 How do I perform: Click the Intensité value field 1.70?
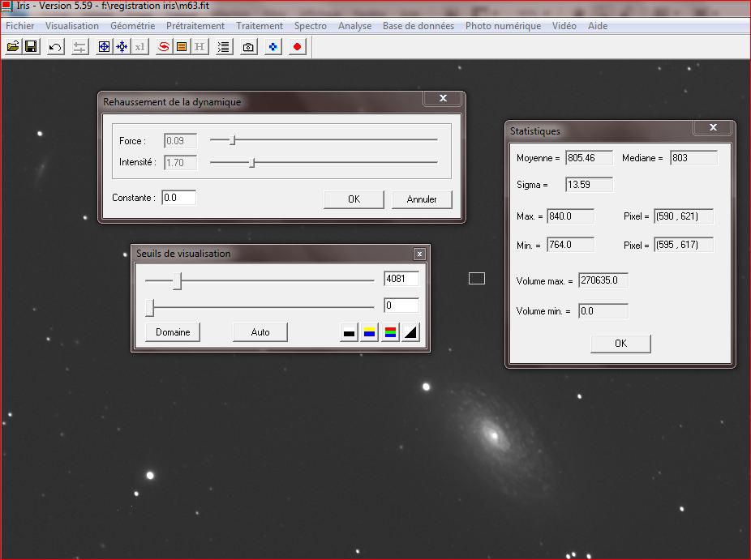(180, 163)
